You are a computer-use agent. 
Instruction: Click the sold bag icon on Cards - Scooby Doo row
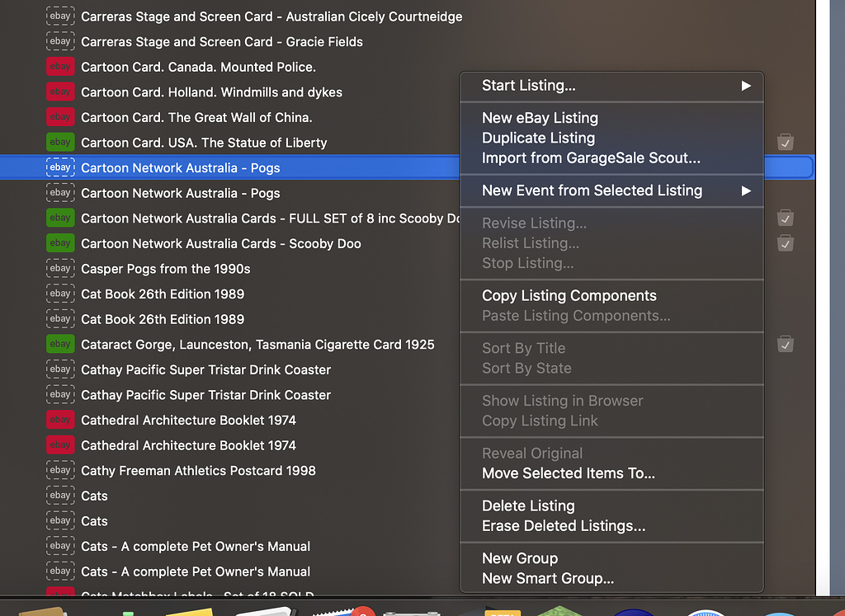click(786, 242)
